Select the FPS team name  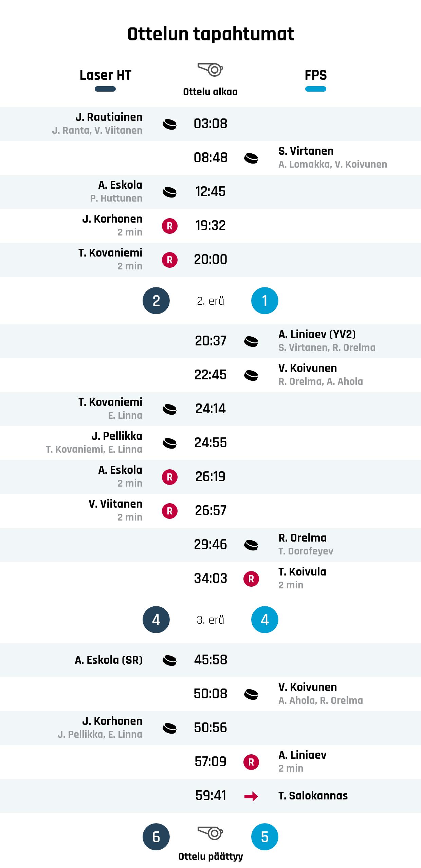tap(316, 75)
